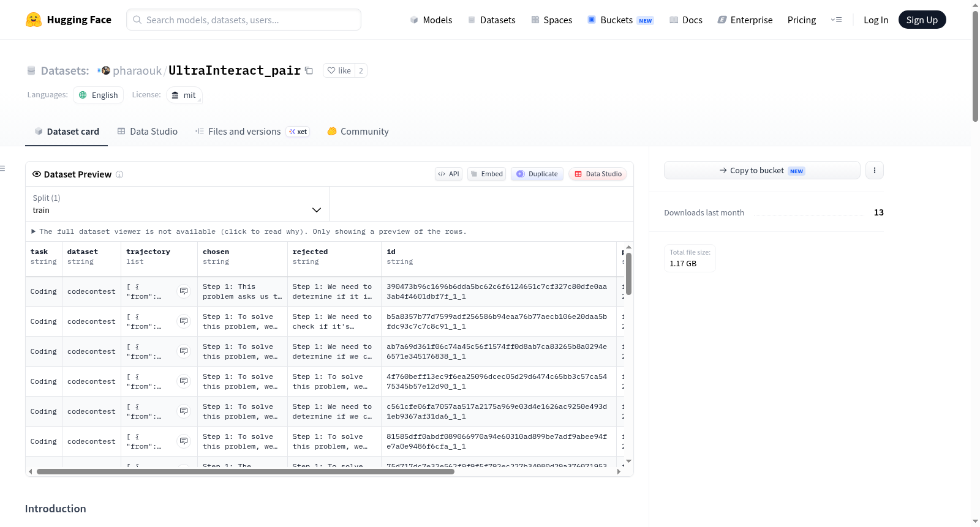This screenshot has height=527, width=980.
Task: Click the vertical scrollbar of the preview table
Action: pyautogui.click(x=628, y=274)
